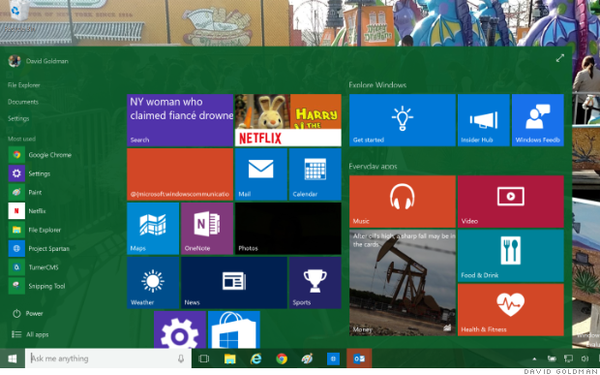Open David Goldman user account
Image resolution: width=600 pixels, height=375 pixels.
click(x=38, y=61)
